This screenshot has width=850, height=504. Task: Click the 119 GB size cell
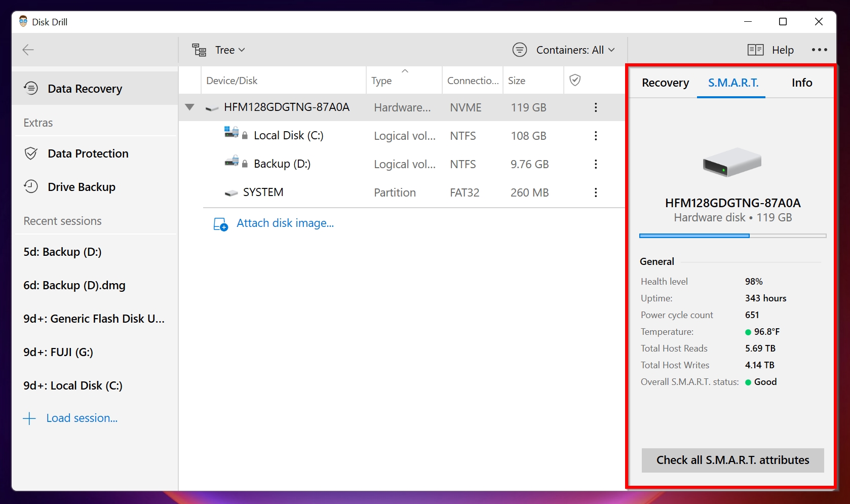point(528,107)
